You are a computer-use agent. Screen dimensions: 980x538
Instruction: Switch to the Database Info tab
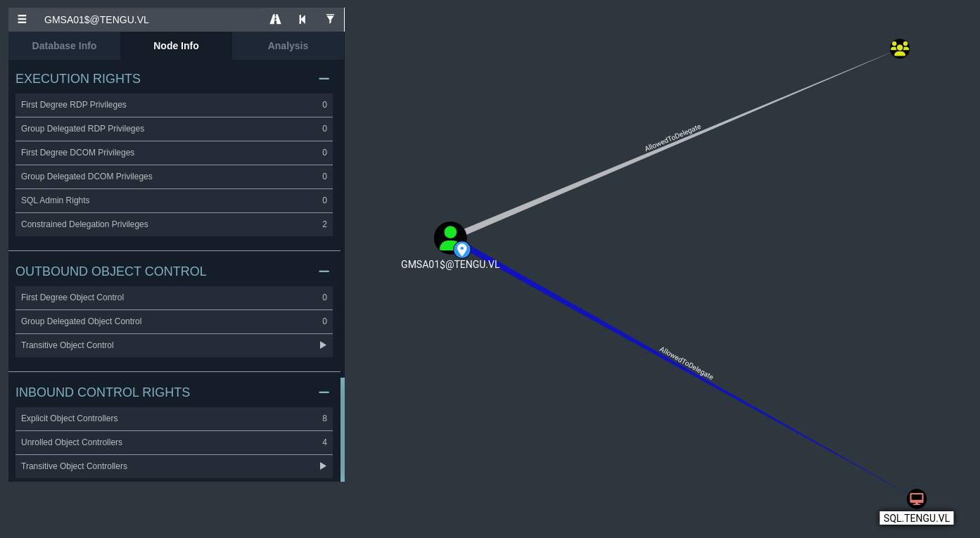64,46
